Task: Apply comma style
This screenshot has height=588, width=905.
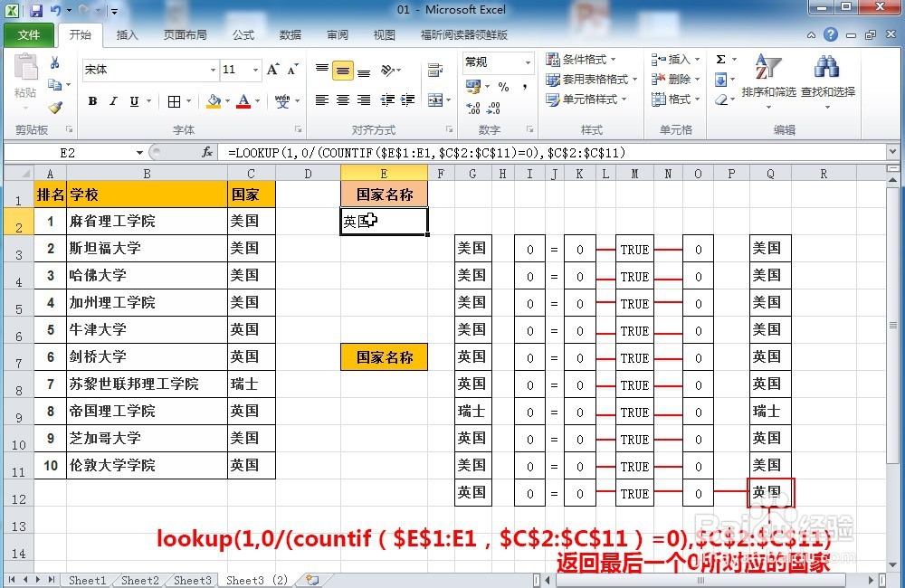Action: click(x=525, y=87)
